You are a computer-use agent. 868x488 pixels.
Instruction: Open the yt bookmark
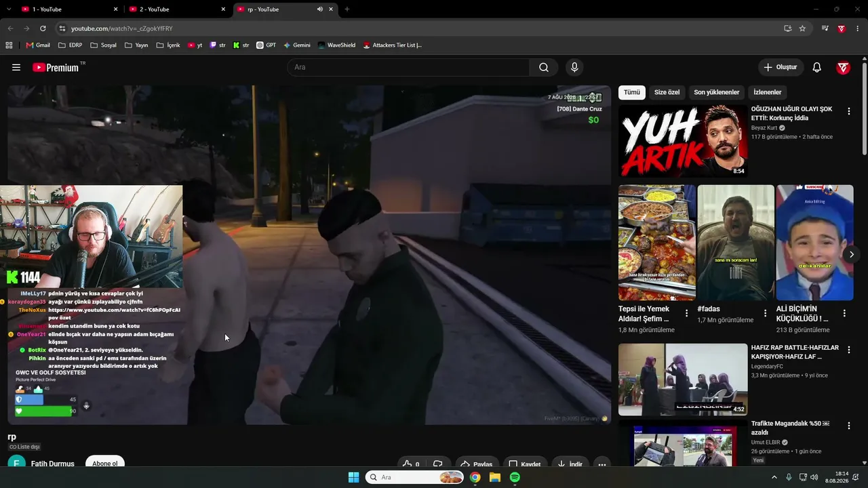pyautogui.click(x=195, y=45)
